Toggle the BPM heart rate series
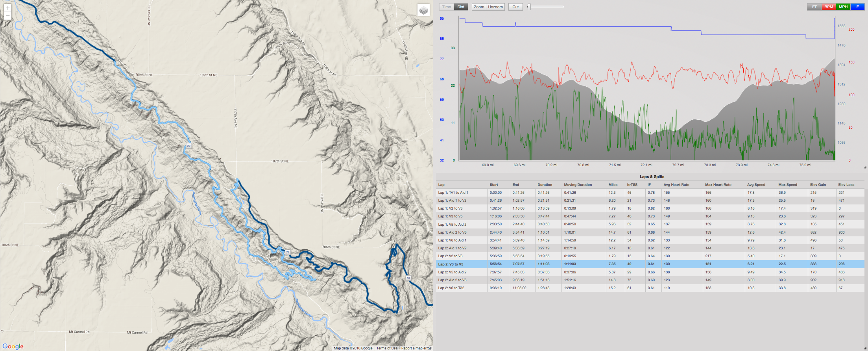This screenshot has height=351, width=868. coord(829,7)
